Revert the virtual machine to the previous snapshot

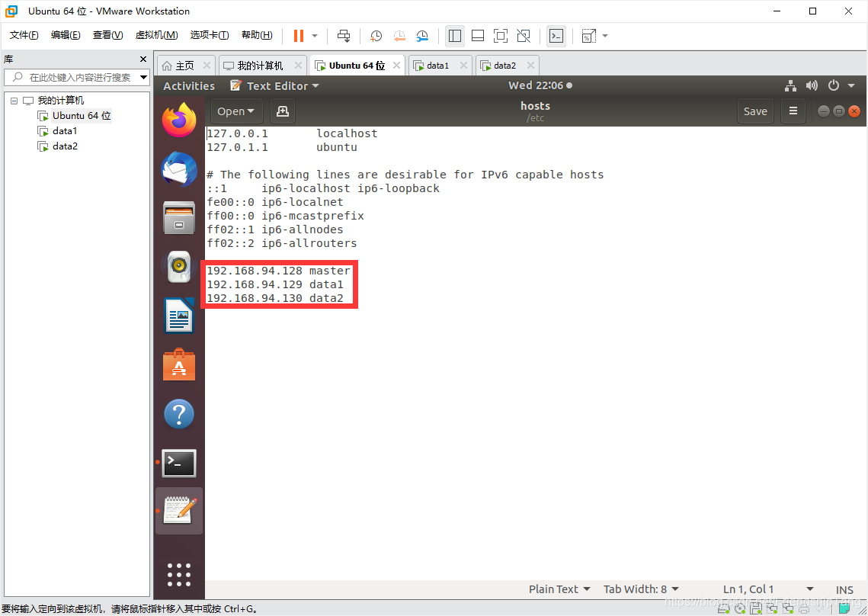coord(399,36)
